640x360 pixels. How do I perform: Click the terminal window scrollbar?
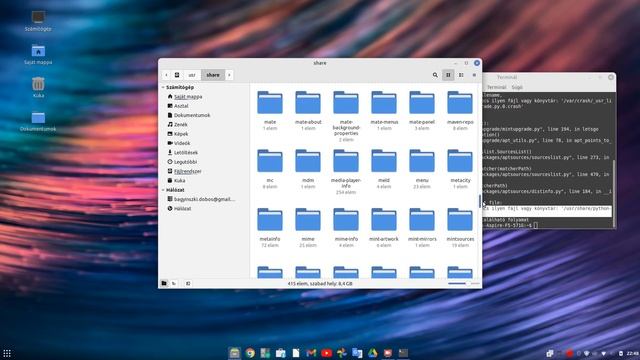coord(614,193)
